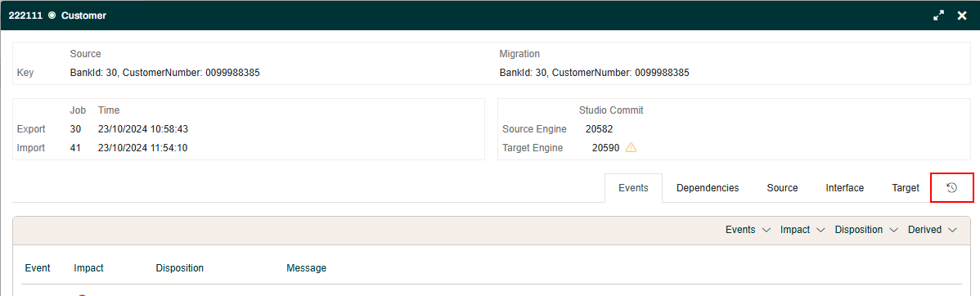This screenshot has height=296, width=980.
Task: Click the warning triangle beside Target Engine 20590
Action: [631, 148]
